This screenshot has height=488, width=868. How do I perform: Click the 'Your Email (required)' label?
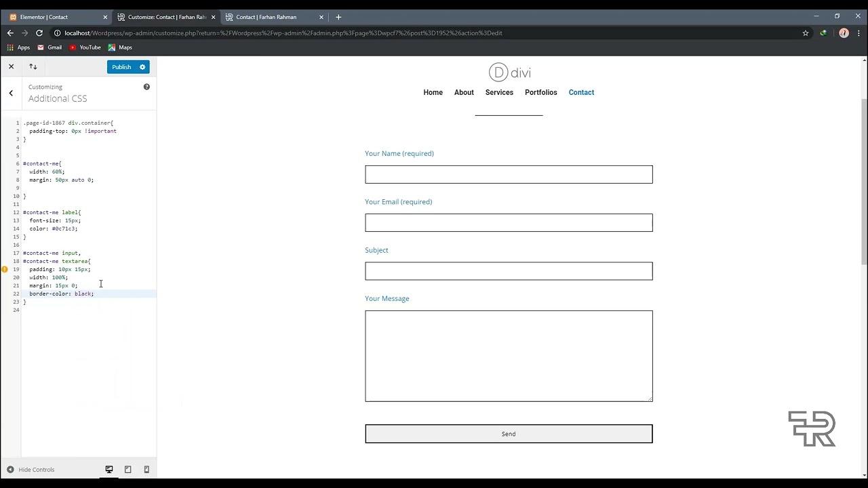pyautogui.click(x=398, y=202)
